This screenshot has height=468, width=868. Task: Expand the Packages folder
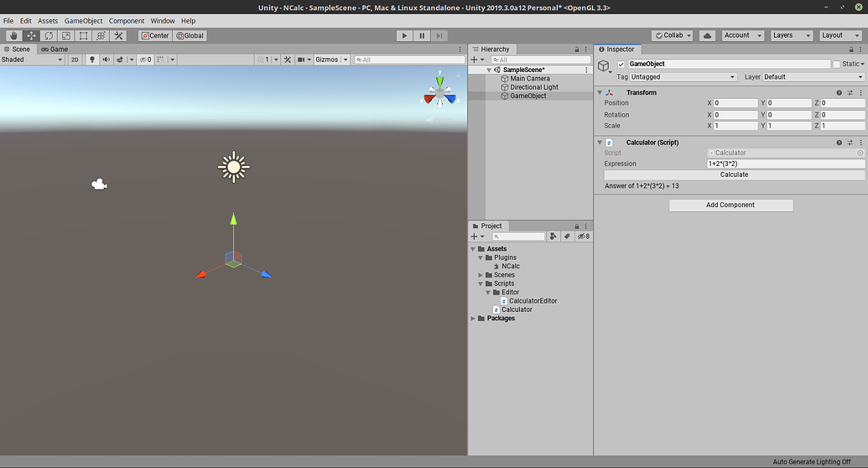(x=473, y=319)
